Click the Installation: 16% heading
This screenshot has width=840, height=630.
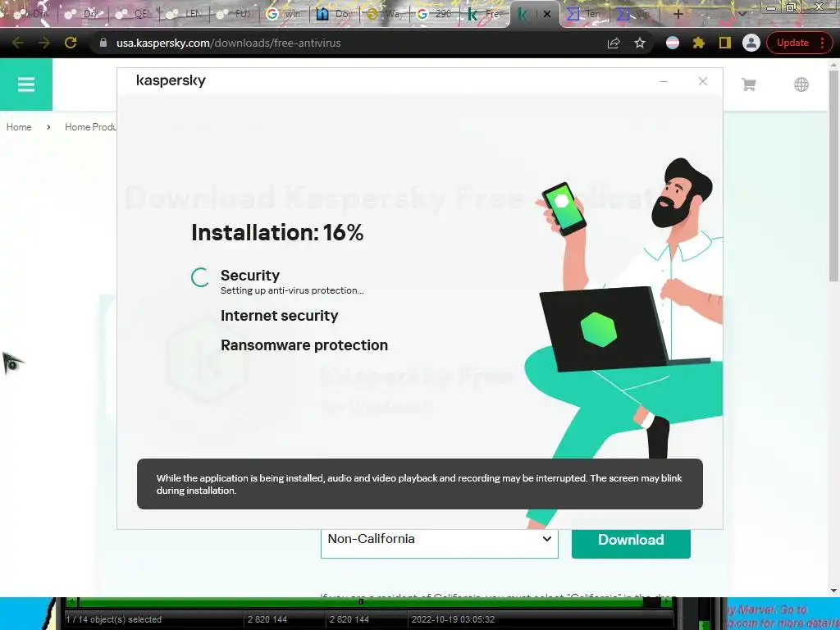[277, 232]
